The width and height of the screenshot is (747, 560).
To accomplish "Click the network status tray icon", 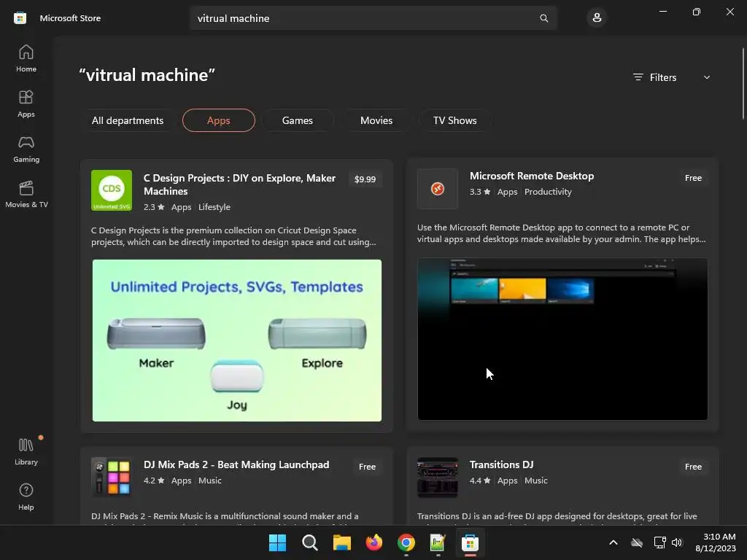I will click(x=659, y=542).
